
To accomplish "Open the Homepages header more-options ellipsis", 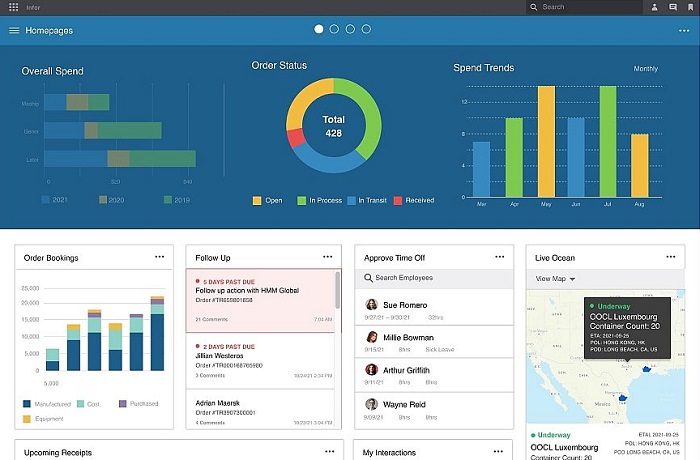I will pos(684,31).
